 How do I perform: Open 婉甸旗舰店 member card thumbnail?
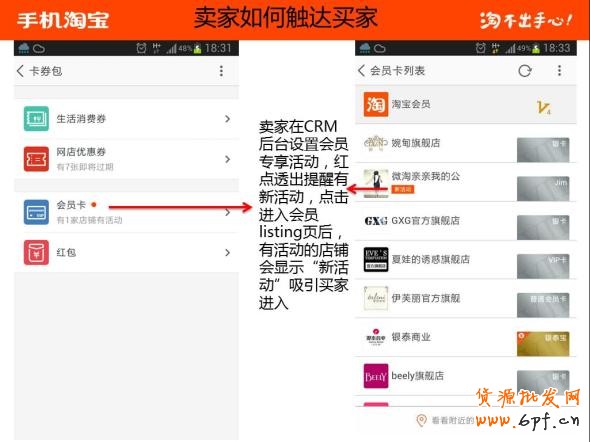point(543,150)
